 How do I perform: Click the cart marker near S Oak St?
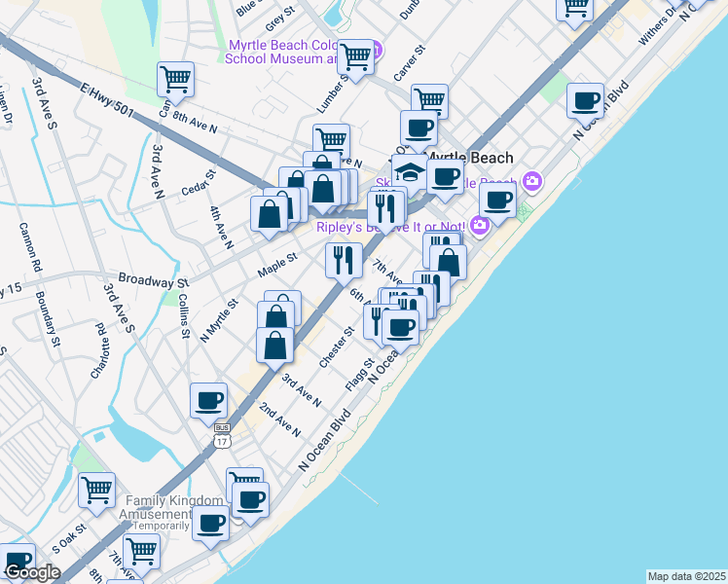click(142, 551)
